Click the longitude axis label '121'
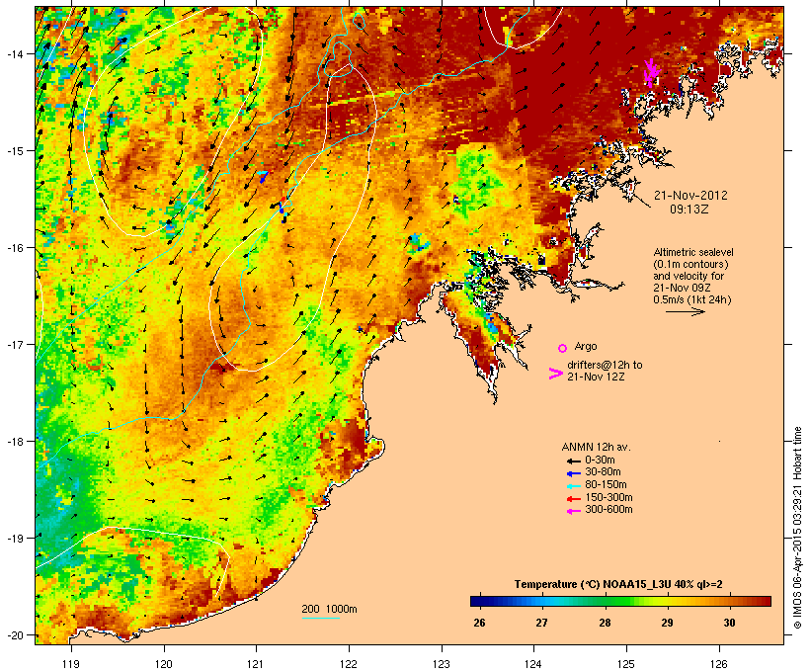The width and height of the screenshot is (810, 672). pyautogui.click(x=256, y=664)
